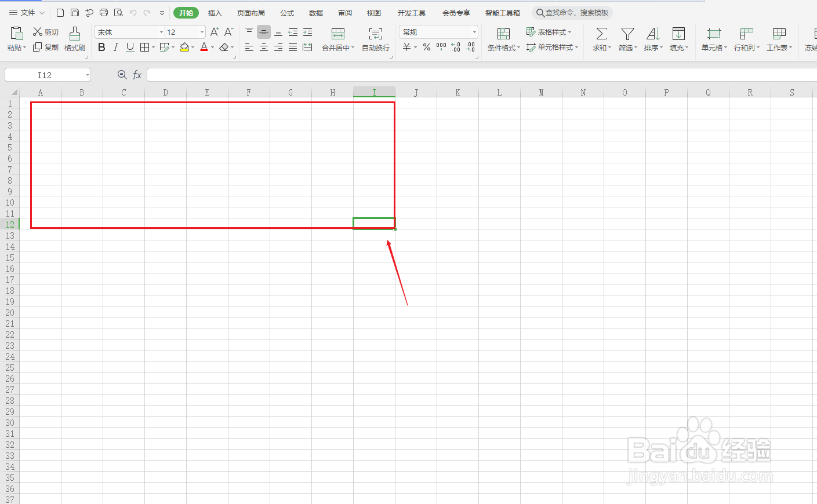Open the quick access toolbar customize arrow
The width and height of the screenshot is (817, 504).
[x=162, y=13]
